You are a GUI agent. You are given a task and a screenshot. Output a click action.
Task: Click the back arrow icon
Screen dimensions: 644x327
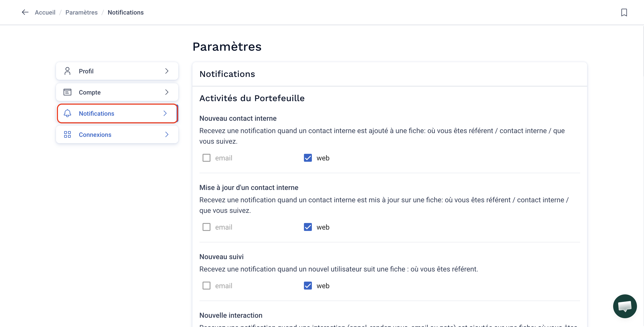(x=25, y=12)
